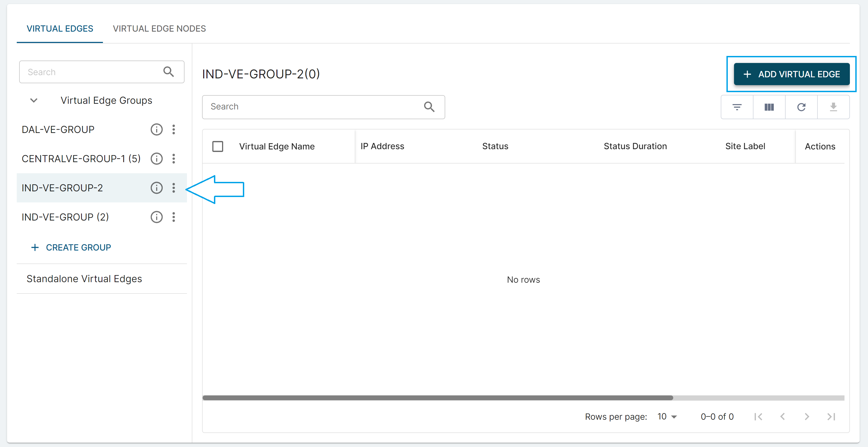
Task: Open the column chooser icon
Action: pos(769,107)
